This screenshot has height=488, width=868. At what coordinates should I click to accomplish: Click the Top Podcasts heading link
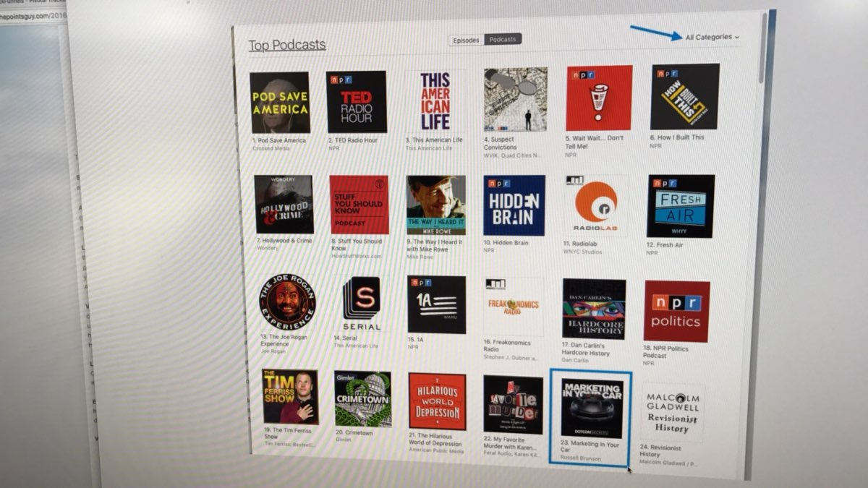coord(287,45)
